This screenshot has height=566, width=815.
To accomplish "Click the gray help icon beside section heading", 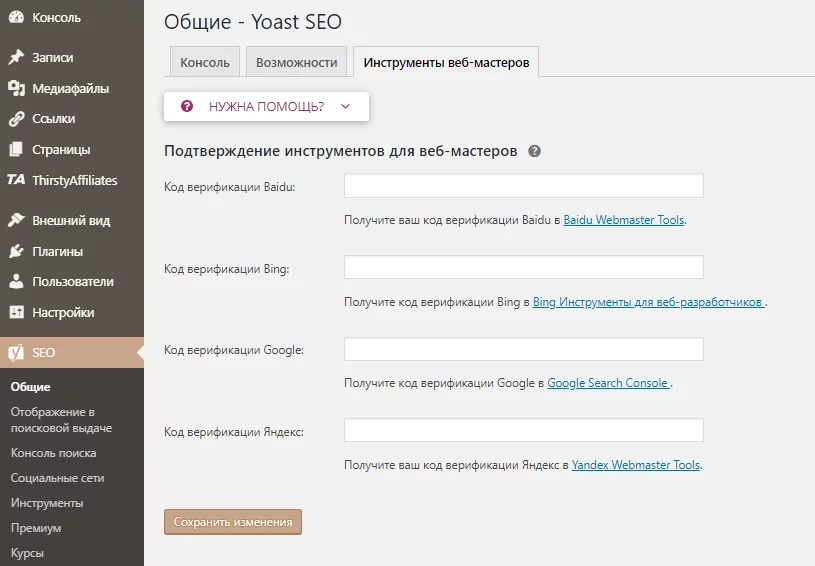I will point(534,151).
